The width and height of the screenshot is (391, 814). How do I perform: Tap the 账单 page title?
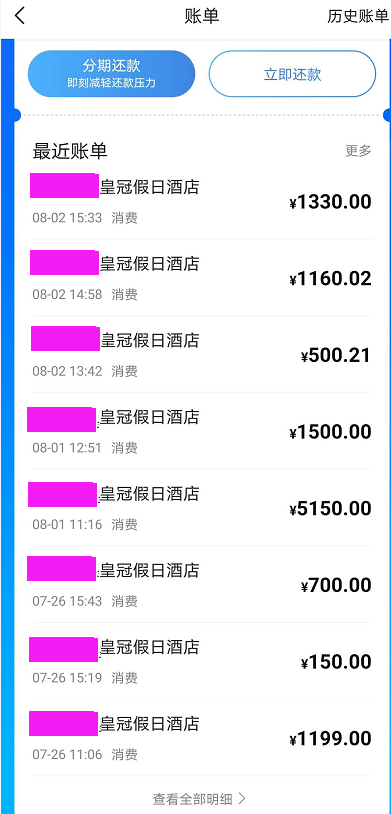[x=202, y=16]
